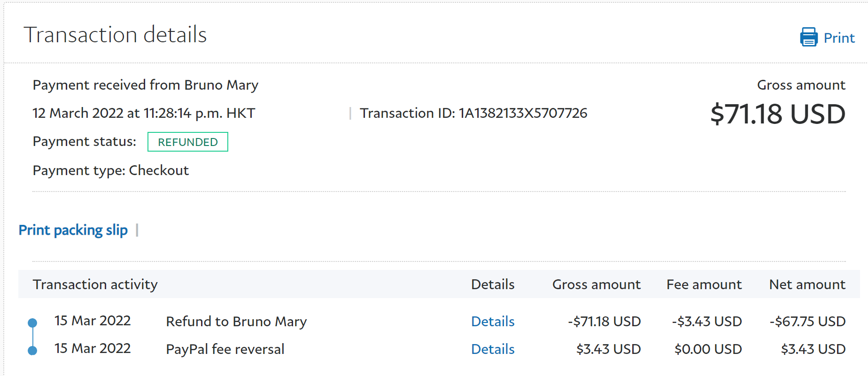868x376 pixels.
Task: Click the REFUNDED payment status badge
Action: point(188,142)
